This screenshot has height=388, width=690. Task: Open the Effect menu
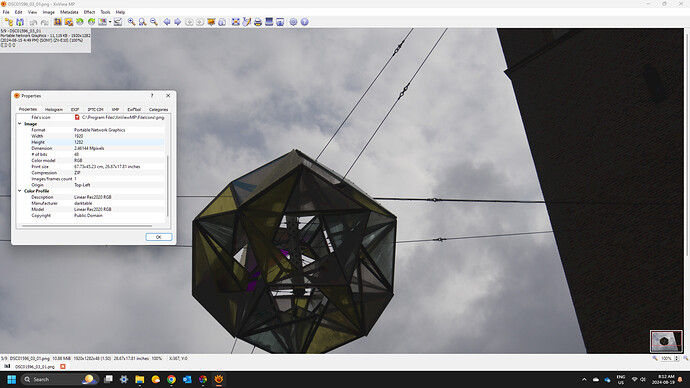coord(89,12)
